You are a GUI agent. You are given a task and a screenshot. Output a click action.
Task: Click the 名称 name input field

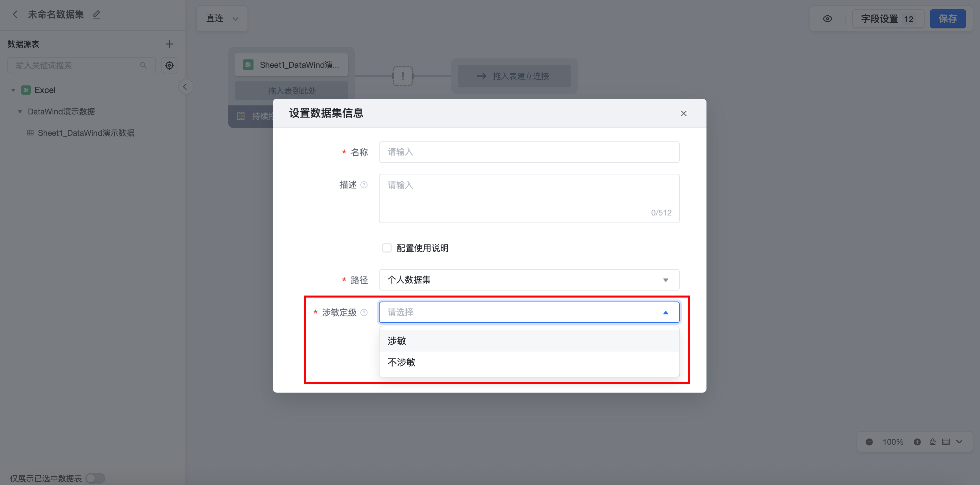click(x=529, y=152)
